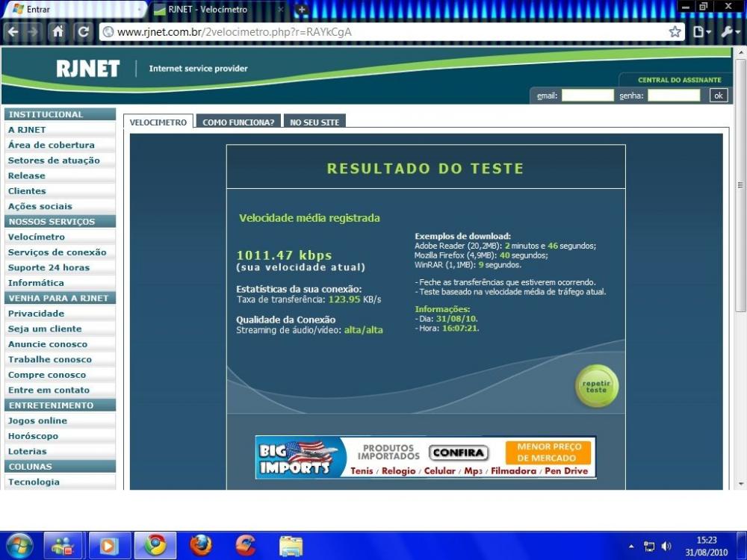
Task: Open 'Suporte 24 horas' sidebar link
Action: (49, 267)
